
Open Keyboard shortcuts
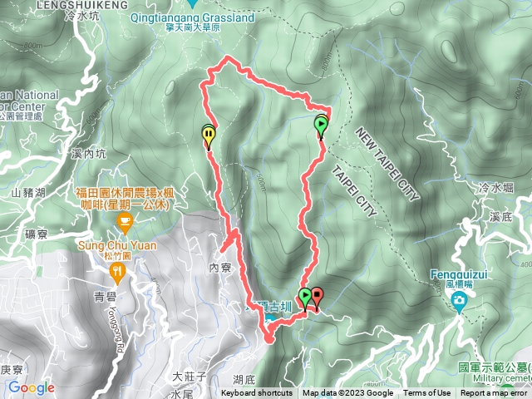pos(257,393)
